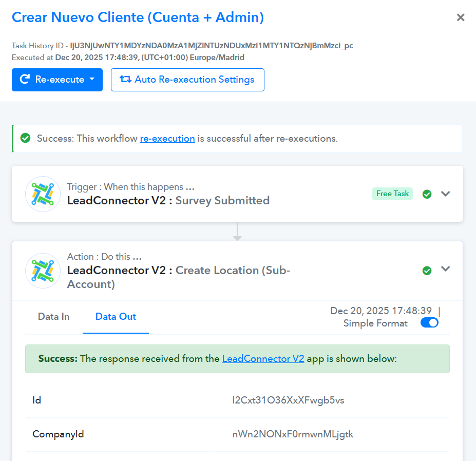
Task: Click the Task History ID string
Action: tap(211, 46)
